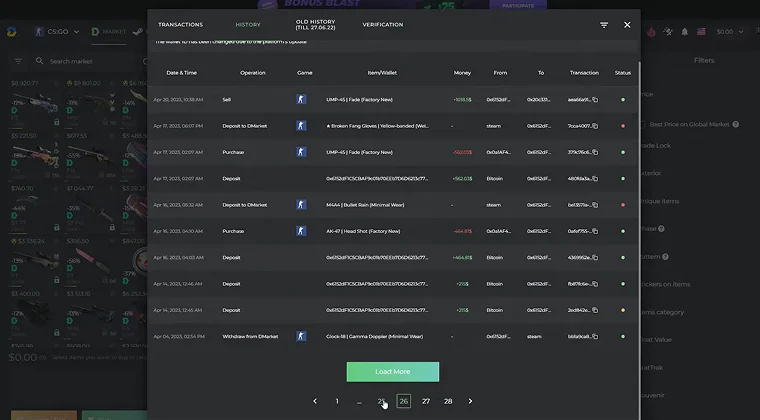
Task: Click the Date & Time column header
Action: coord(182,73)
